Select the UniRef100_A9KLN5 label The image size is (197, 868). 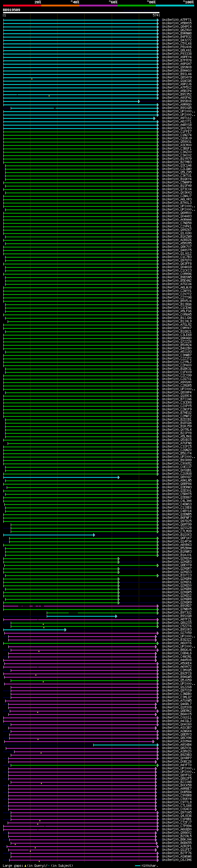(x=177, y=481)
